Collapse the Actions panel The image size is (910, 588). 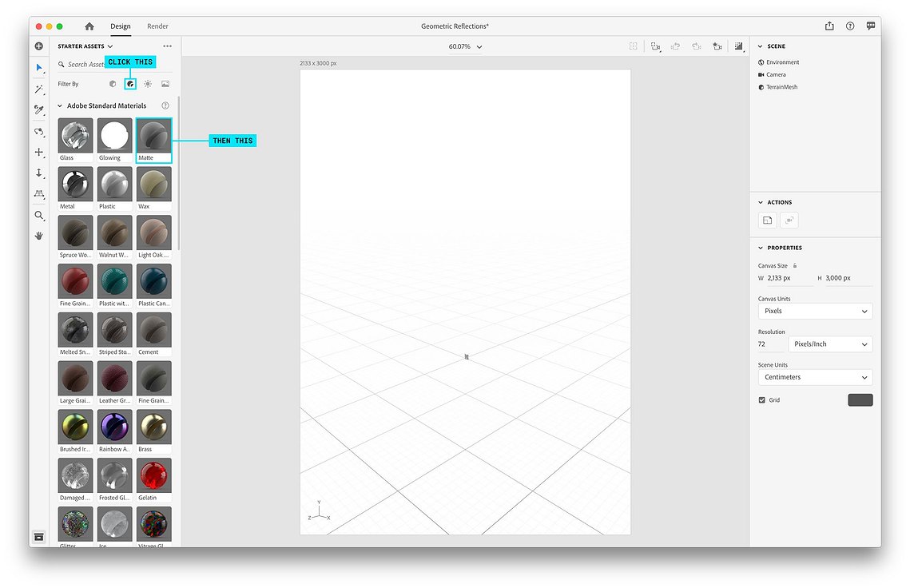coord(761,203)
